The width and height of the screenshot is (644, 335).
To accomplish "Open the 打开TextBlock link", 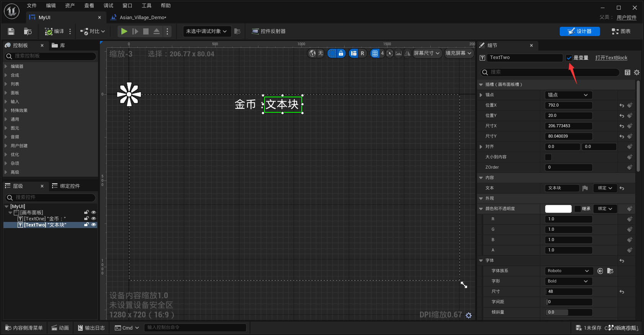I will point(611,58).
